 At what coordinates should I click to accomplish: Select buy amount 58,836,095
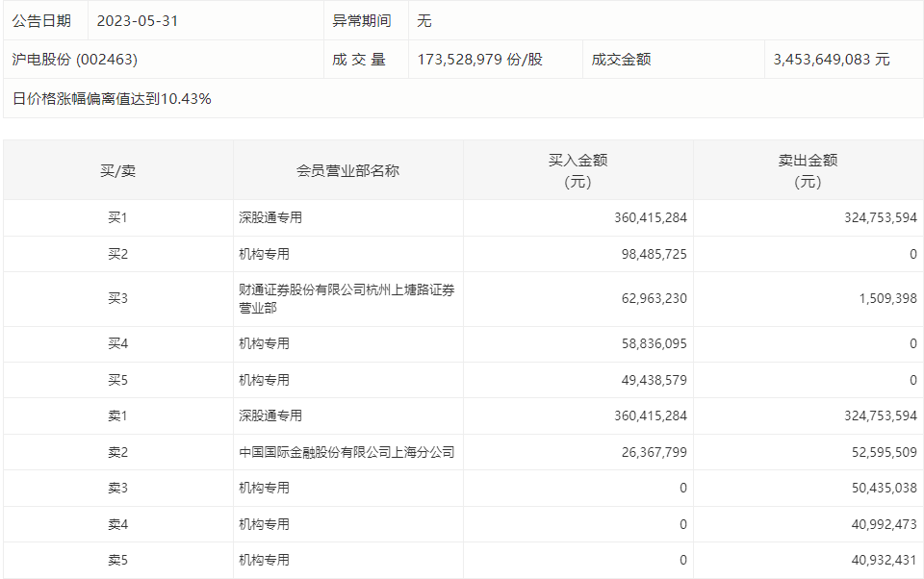654,344
